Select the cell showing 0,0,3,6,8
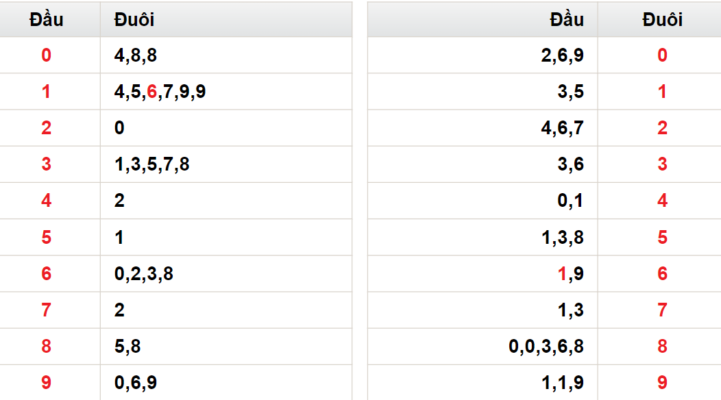 [482, 346]
